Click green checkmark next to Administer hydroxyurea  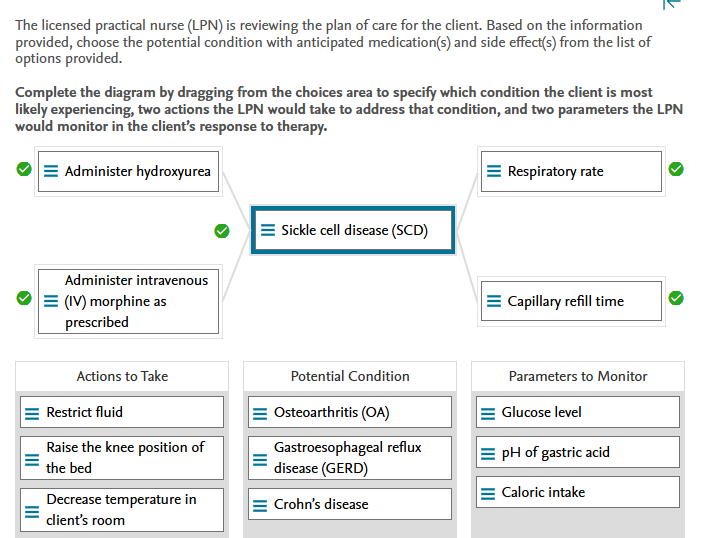23,170
